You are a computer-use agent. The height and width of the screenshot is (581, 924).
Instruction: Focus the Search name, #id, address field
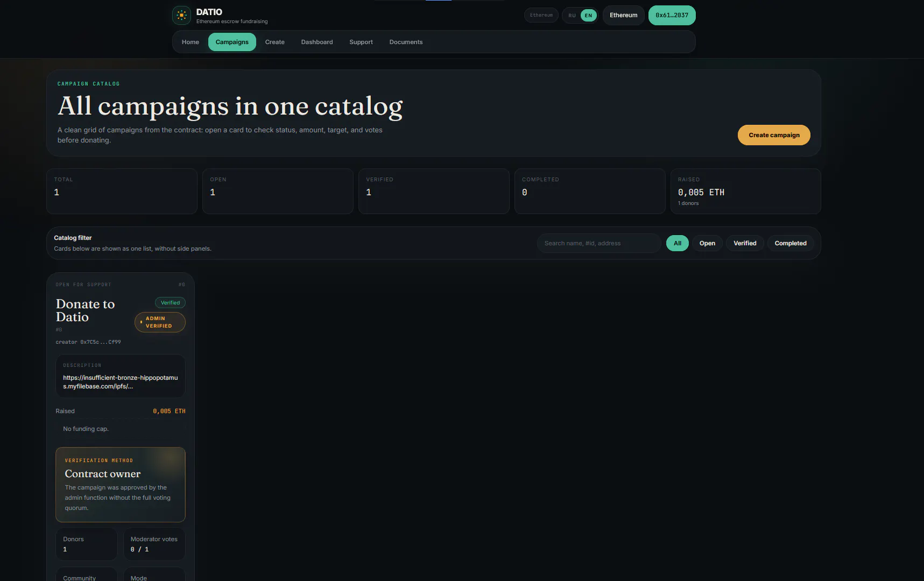(599, 243)
